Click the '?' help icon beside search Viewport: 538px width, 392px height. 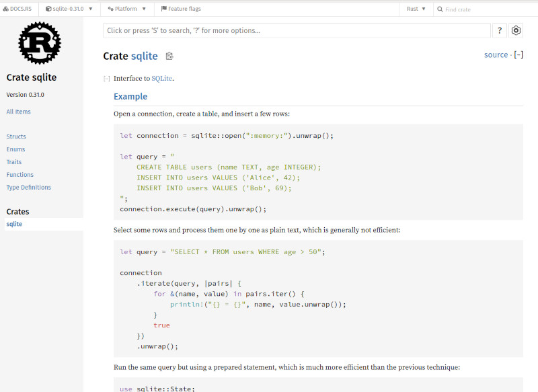[x=500, y=30]
